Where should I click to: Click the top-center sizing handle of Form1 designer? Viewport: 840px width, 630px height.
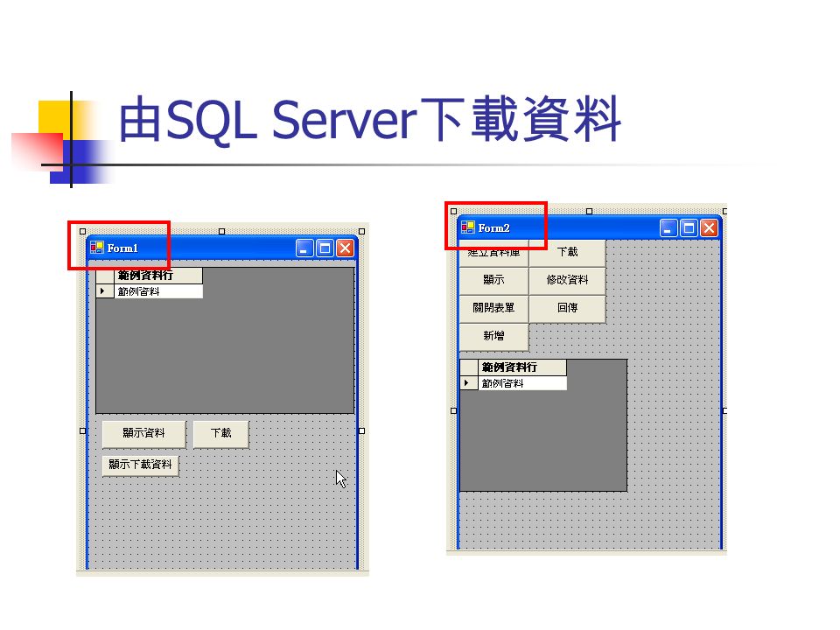[x=221, y=231]
